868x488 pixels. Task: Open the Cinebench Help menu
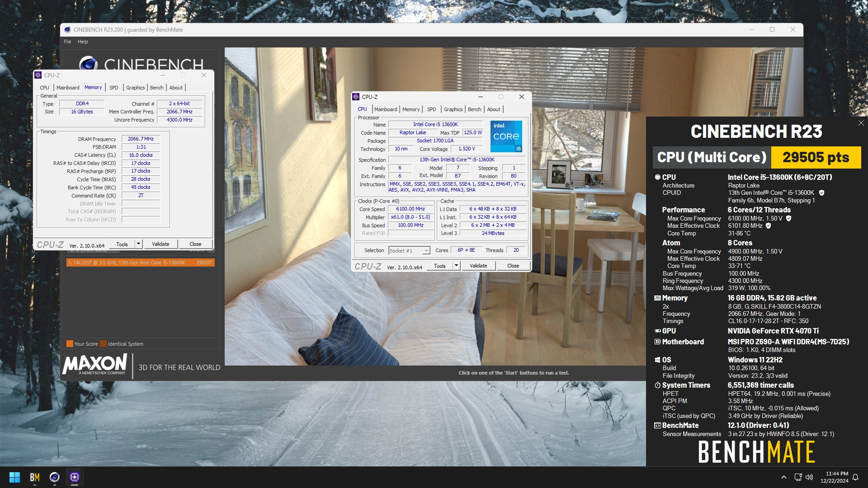click(83, 42)
